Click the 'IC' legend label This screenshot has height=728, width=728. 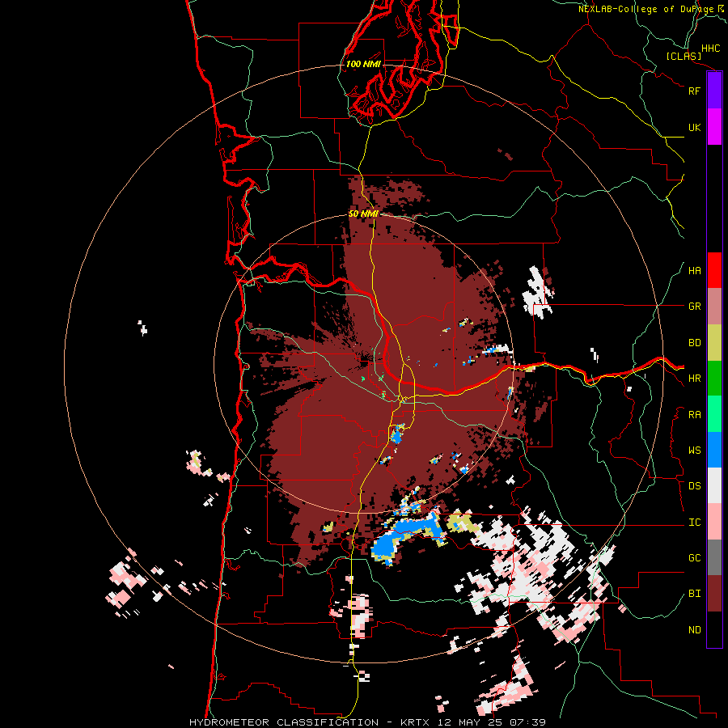[694, 523]
